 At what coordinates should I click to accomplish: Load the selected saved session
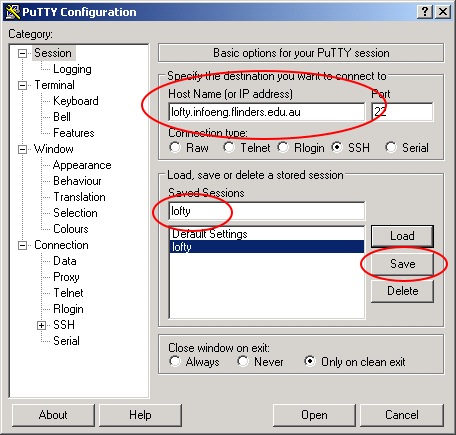coord(402,236)
